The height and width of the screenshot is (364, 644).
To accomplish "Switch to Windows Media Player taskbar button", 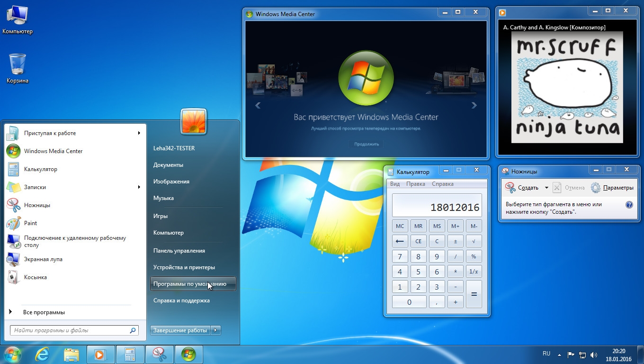I will pos(100,355).
